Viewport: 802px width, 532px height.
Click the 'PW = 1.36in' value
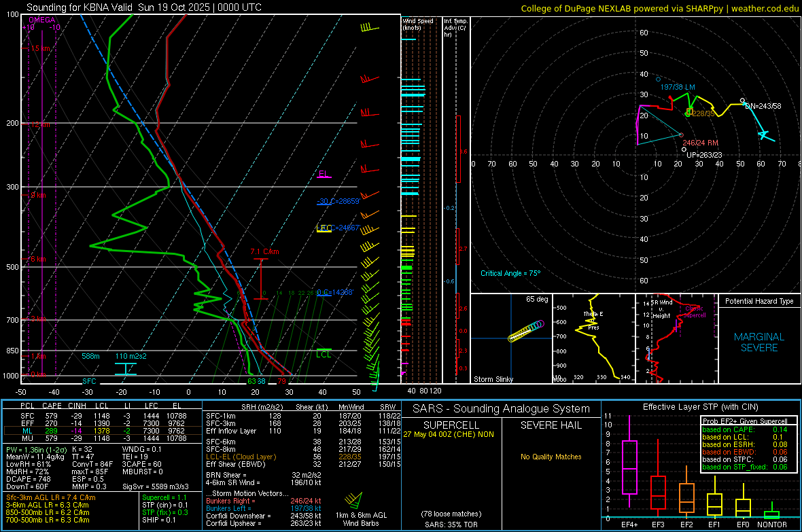(x=35, y=449)
